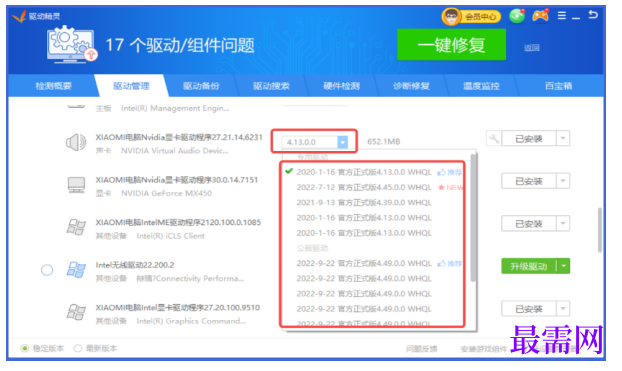
Task: Switch to the 硬件检测 tab
Action: point(341,86)
